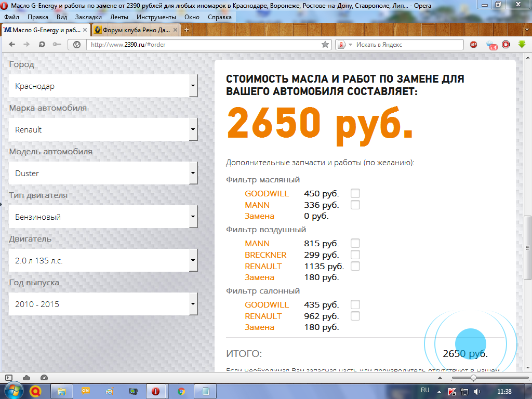Image resolution: width=532 pixels, height=399 pixels.
Task: Click the zoom arrow beside the zoom slider
Action: coord(440,378)
